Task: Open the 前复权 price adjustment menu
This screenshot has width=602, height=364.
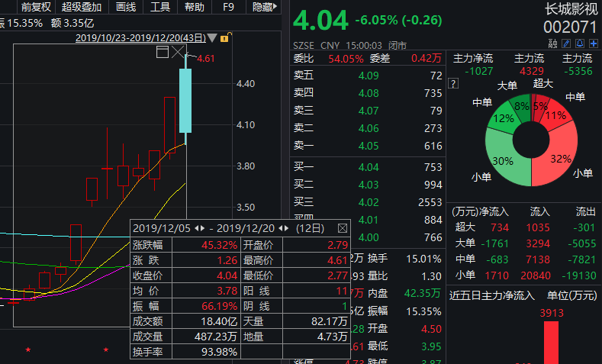Action: pos(36,7)
